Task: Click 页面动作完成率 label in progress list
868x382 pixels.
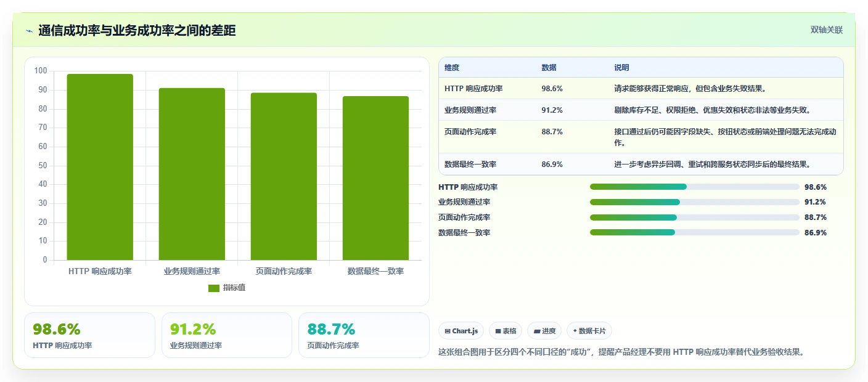Action: pos(464,217)
